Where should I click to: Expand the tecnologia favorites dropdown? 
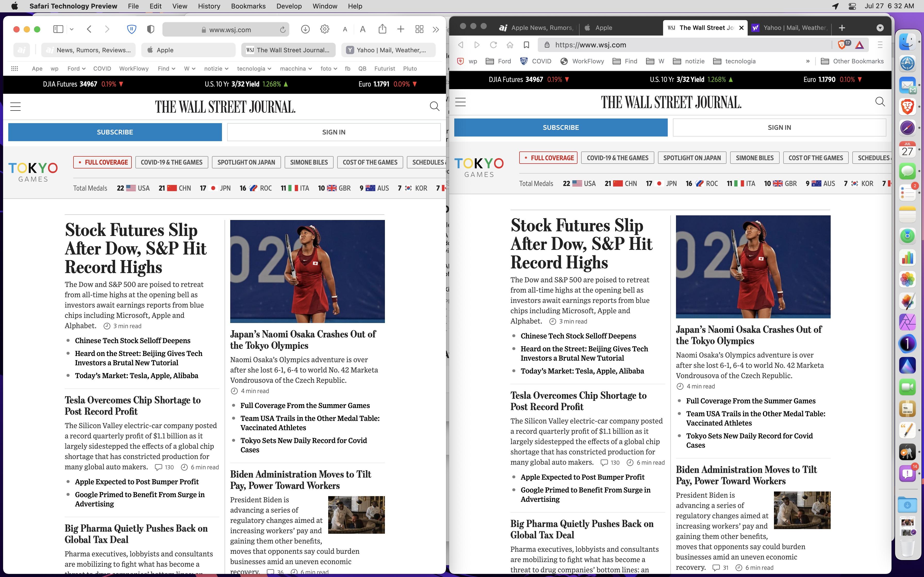(253, 69)
